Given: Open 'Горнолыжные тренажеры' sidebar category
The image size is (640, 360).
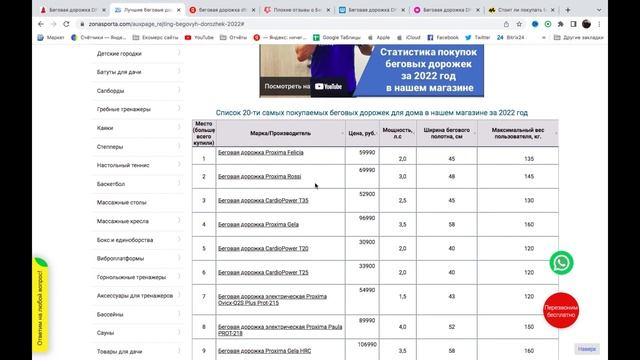Looking at the screenshot, I should coord(131,277).
